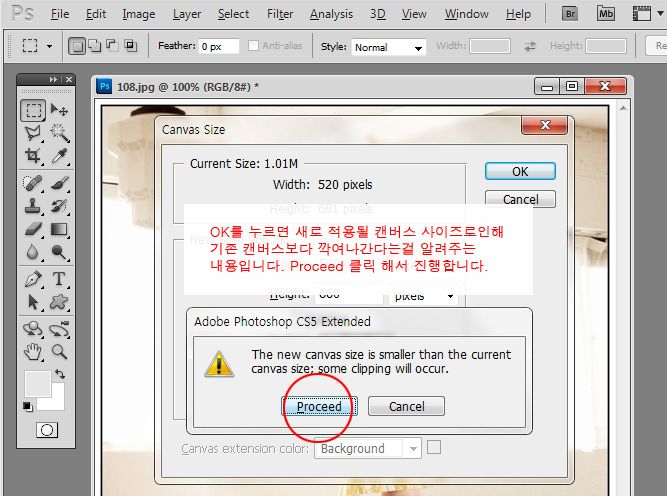Pick the Magic Wand tool
Viewport: 667px width, 496px height.
[59, 133]
